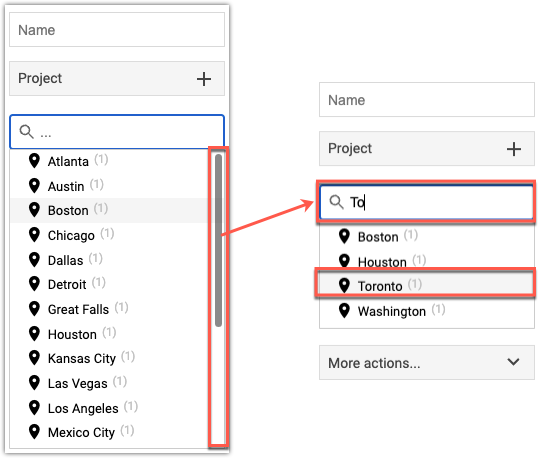Click the plus icon in left Project row
Screen dimensions: 546x458
coord(204,79)
